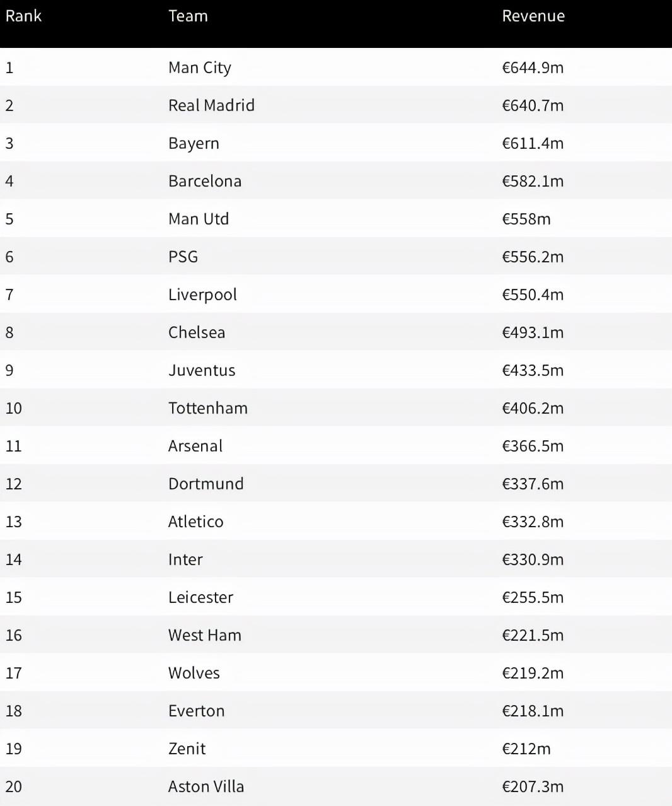
Task: Click Chelsea's revenue €493.1m
Action: click(533, 332)
